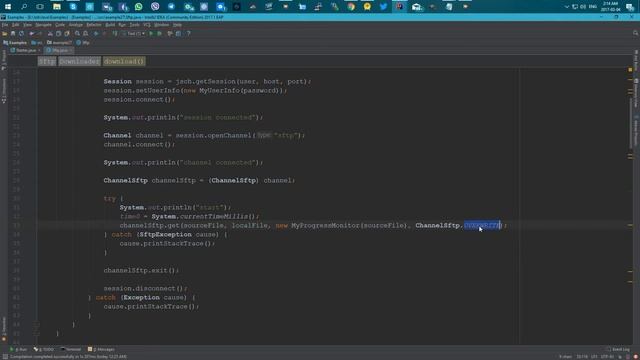Open the VCS menu
This screenshot has width=640, height=360.
tap(147, 25)
